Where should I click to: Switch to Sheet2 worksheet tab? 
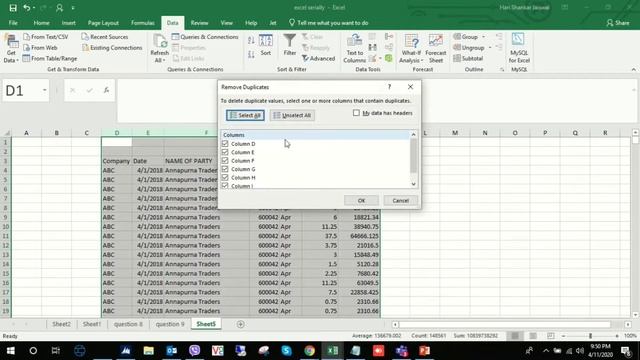(x=61, y=324)
